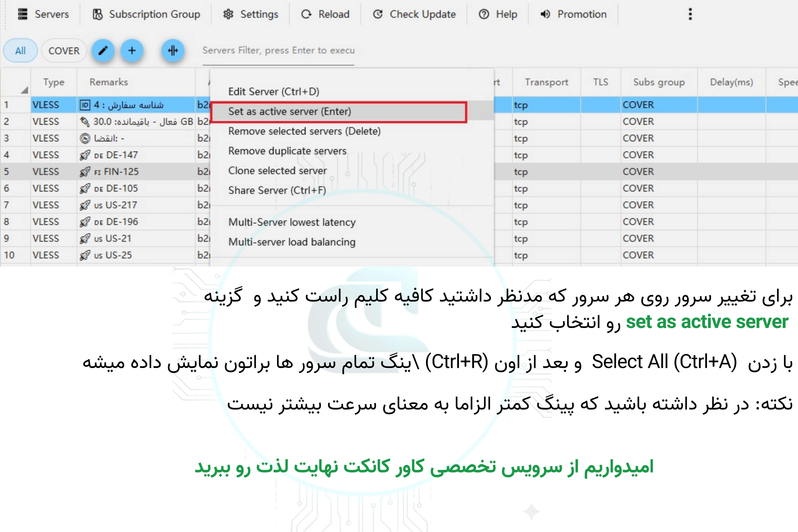Click the rocket icon beside DE-196
The height and width of the screenshot is (532, 798).
[x=85, y=222]
